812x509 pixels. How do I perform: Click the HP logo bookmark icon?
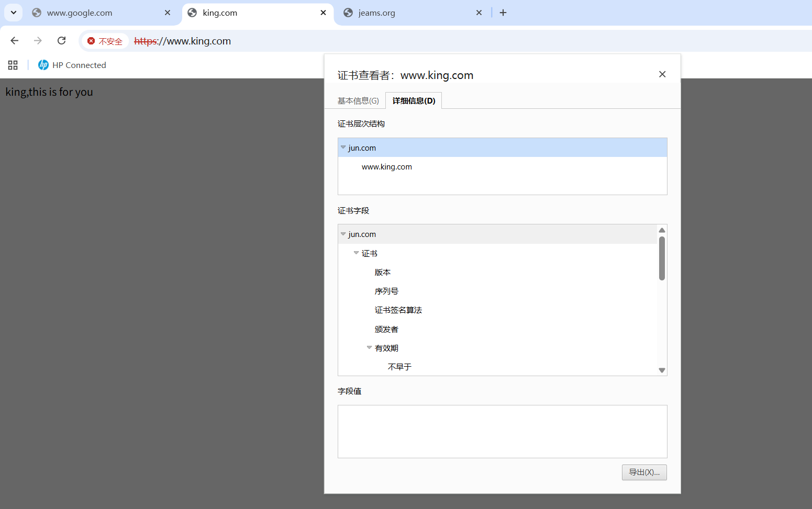click(43, 65)
